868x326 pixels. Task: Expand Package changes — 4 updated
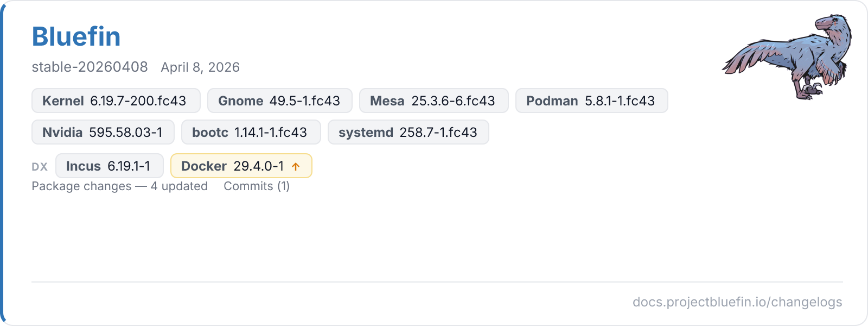119,186
